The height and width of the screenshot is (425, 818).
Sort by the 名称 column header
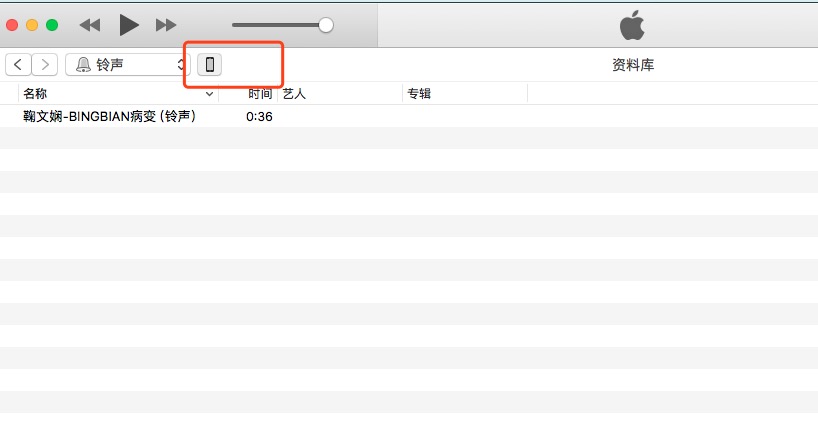coord(35,94)
